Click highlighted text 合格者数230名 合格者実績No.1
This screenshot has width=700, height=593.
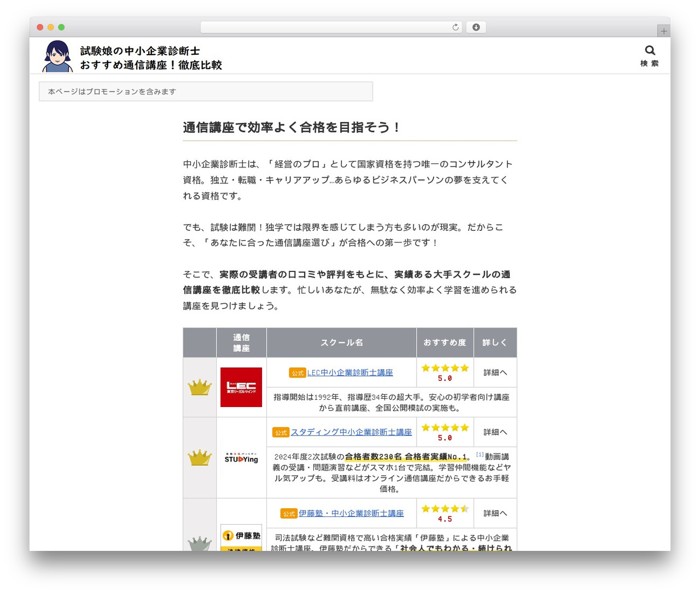coord(406,457)
